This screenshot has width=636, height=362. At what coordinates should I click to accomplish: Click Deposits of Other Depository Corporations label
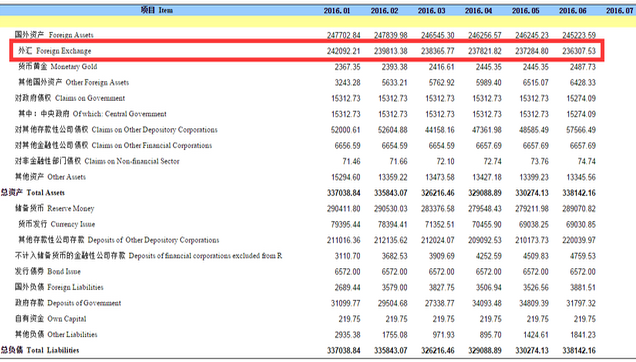[x=118, y=240]
